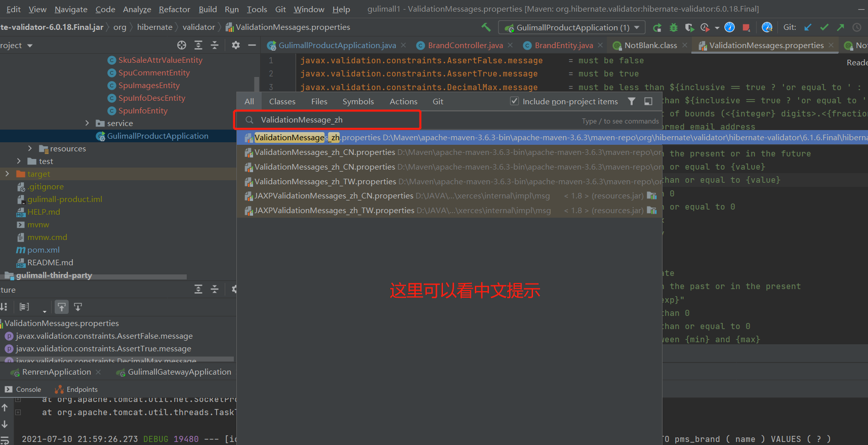868x445 pixels.
Task: Switch to the Actions search tab
Action: pos(403,101)
